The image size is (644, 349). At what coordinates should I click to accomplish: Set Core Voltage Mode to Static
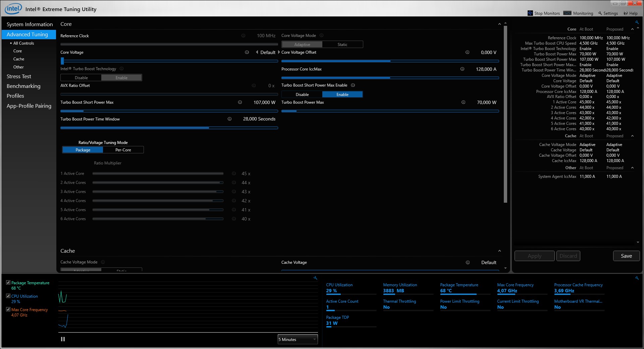click(x=342, y=44)
